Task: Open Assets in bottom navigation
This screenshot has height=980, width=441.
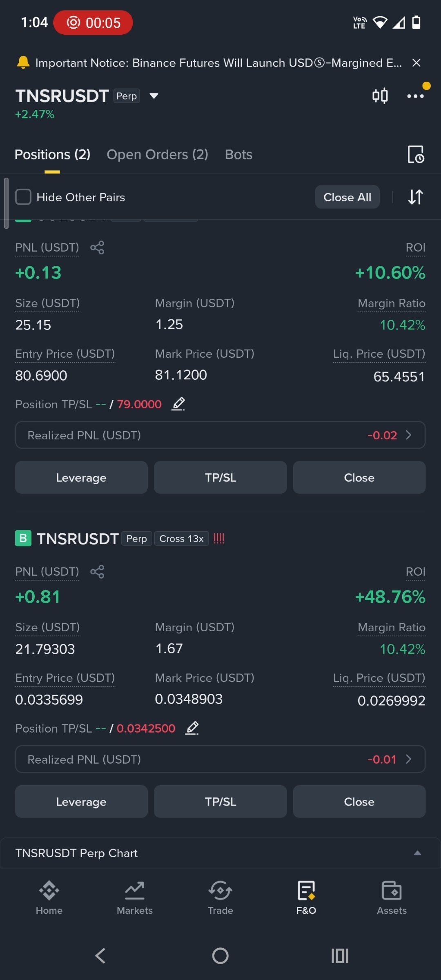Action: (x=392, y=898)
